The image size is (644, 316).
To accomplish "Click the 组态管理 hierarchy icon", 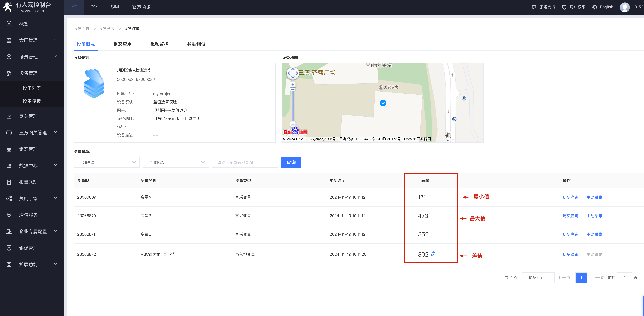I will (9, 149).
